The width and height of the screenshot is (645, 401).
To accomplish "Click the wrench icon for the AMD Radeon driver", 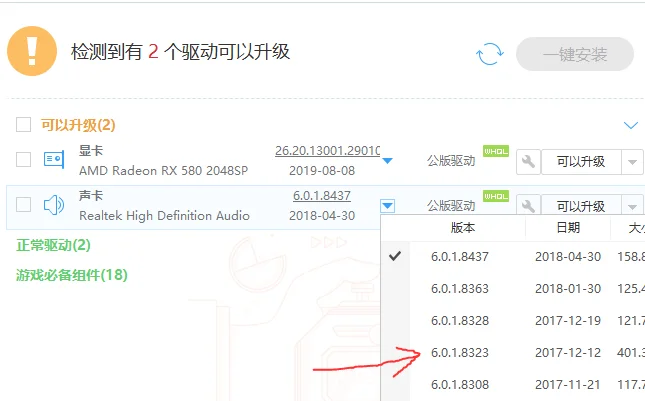I will point(528,162).
